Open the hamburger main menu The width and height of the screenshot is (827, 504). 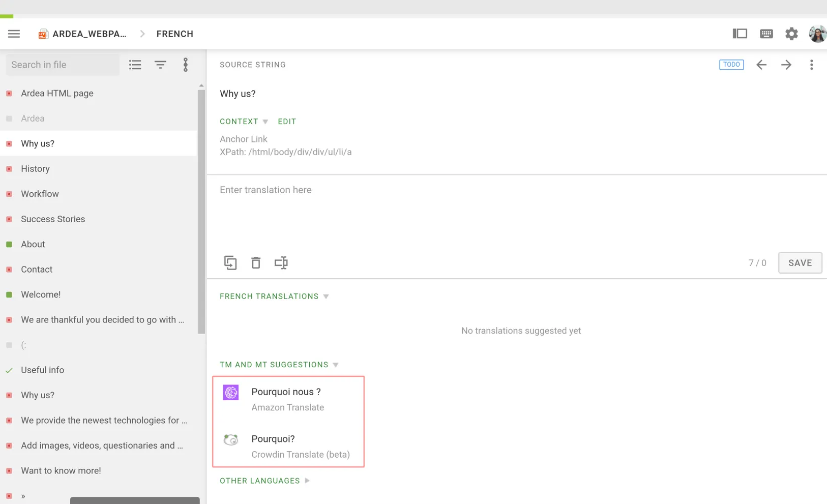pyautogui.click(x=14, y=34)
